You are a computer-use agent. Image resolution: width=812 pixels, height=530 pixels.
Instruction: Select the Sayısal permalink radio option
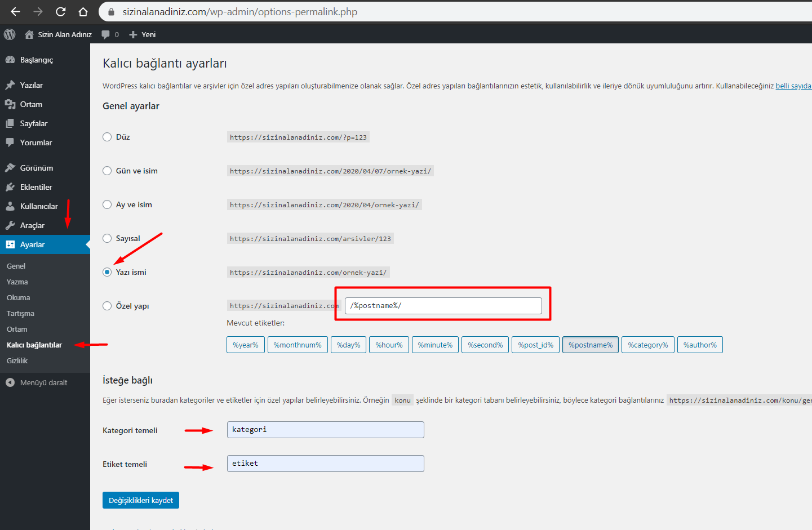[107, 238]
